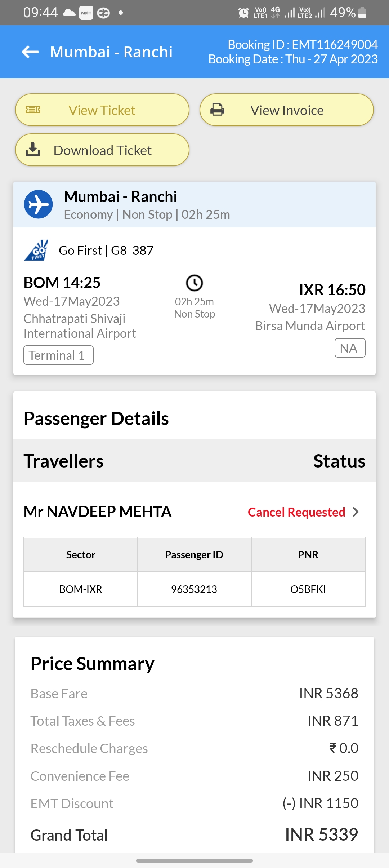Screen dimensions: 389x868
Task: Open the View Invoice button
Action: (x=287, y=110)
